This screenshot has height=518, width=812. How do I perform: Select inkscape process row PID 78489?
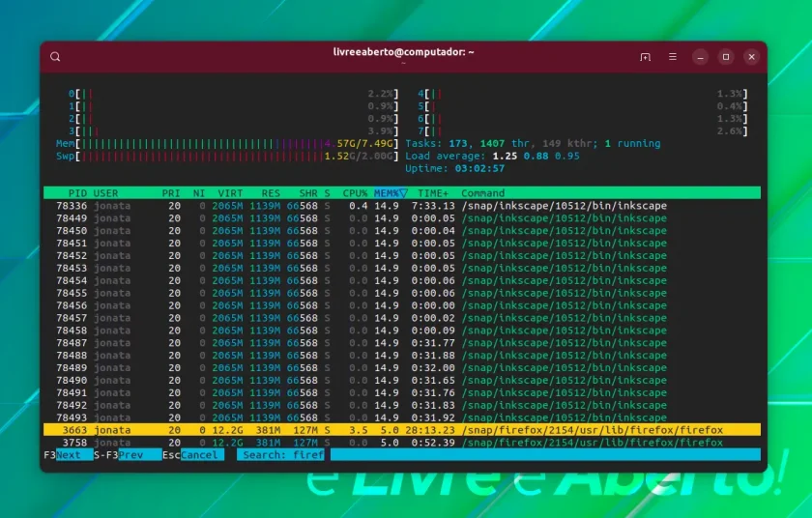(402, 367)
